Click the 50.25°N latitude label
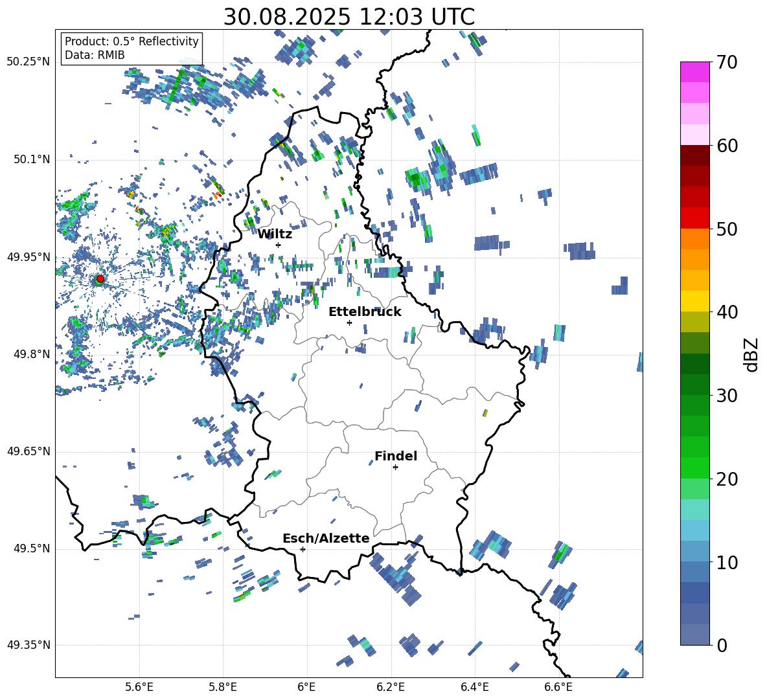This screenshot has width=767, height=700. [x=29, y=62]
